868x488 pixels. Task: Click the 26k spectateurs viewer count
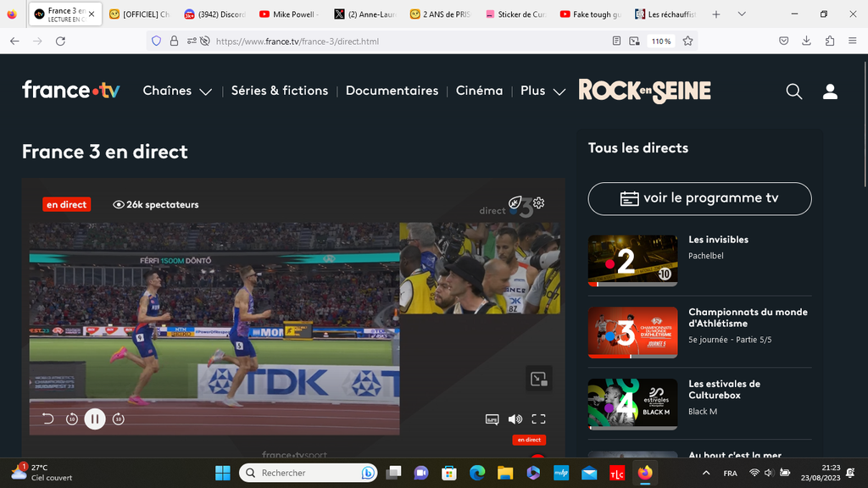click(156, 204)
